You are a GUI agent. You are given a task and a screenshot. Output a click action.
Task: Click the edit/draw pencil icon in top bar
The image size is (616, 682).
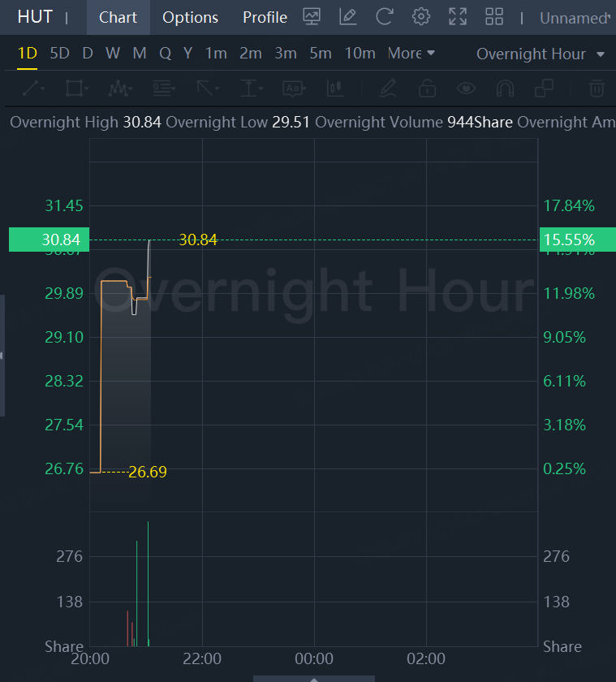coord(347,16)
